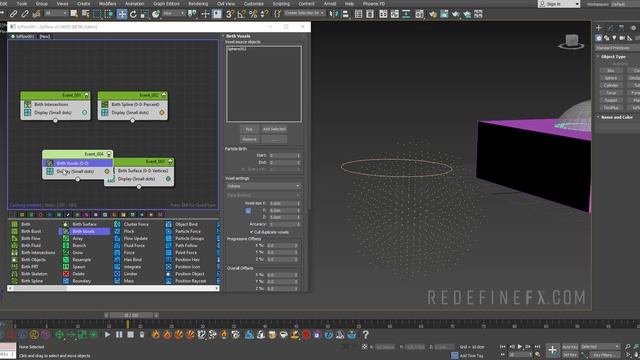This screenshot has height=360, width=640.
Task: Click the Mirror tool icon
Action: tap(334, 14)
